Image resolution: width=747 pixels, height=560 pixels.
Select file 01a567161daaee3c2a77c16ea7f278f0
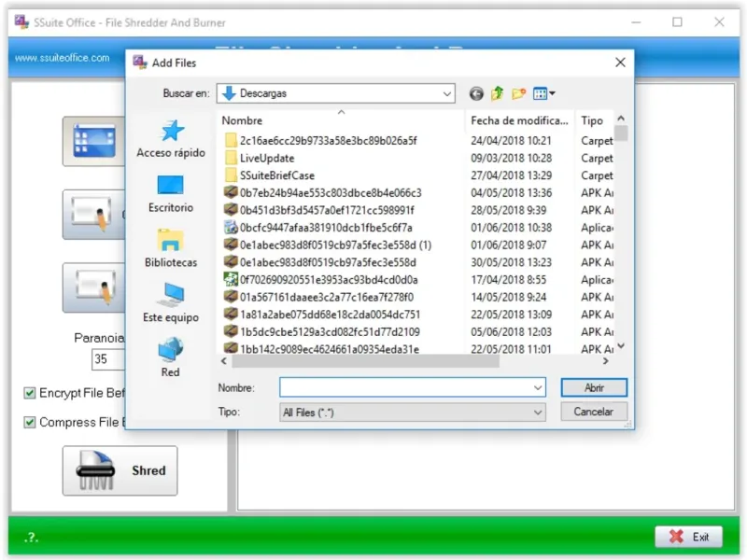point(319,297)
